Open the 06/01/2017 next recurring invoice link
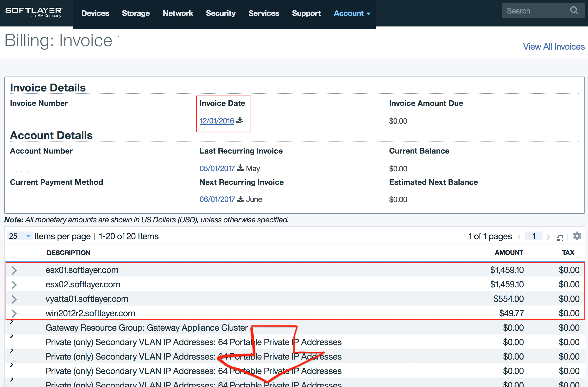This screenshot has height=387, width=588. (x=217, y=199)
